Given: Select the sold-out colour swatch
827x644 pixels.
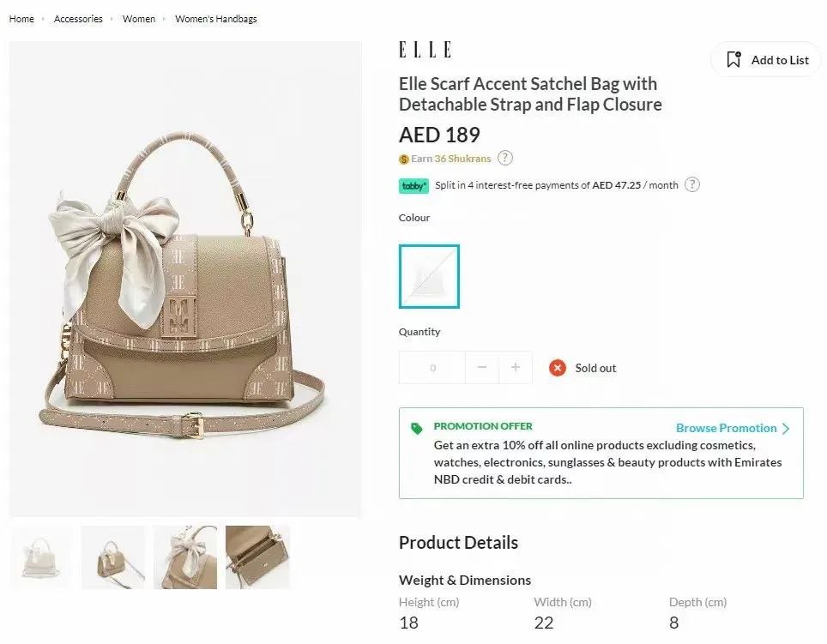Looking at the screenshot, I should [x=429, y=276].
